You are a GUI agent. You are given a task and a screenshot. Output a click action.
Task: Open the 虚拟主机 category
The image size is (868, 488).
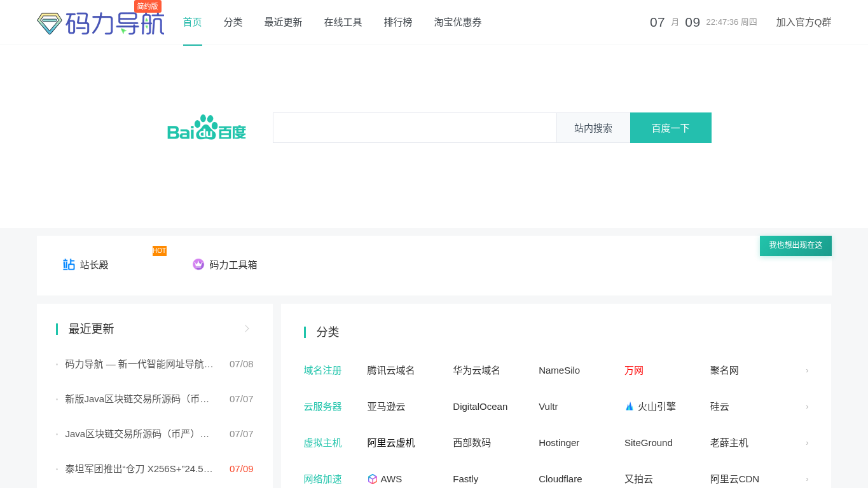click(x=323, y=443)
